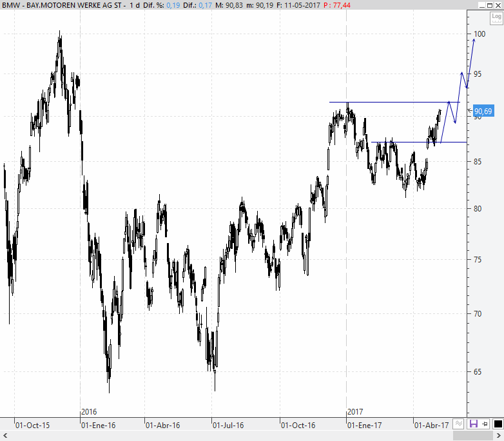The height and width of the screenshot is (441, 504).
Task: Click the Dif. % value 0,19
Action: (x=173, y=5)
